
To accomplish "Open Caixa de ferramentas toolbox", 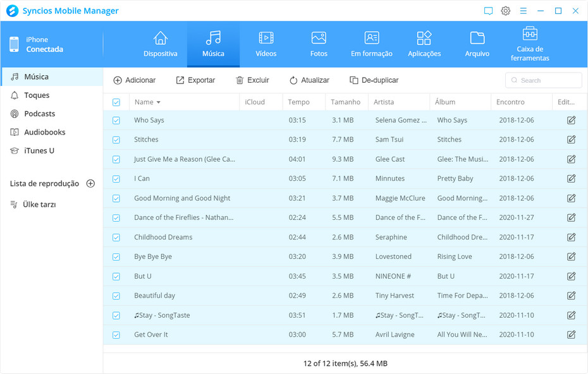I will tap(529, 44).
